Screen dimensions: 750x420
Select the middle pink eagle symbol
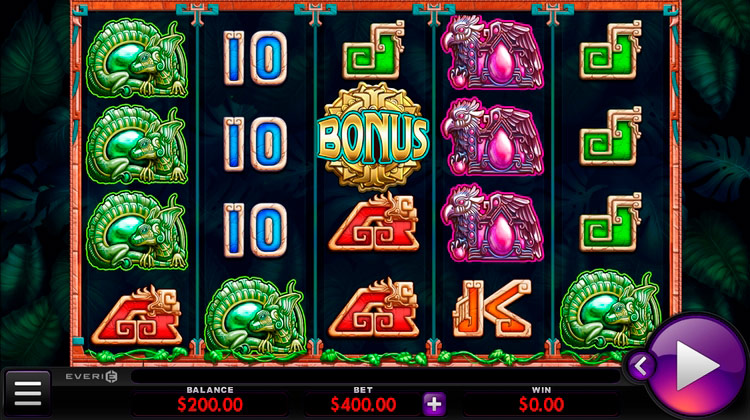pos(493,137)
